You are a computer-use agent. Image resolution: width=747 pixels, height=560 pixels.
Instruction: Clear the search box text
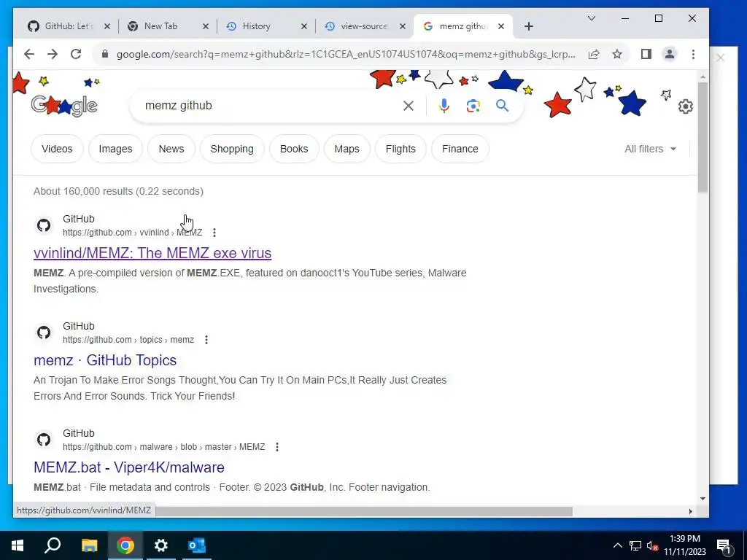[x=409, y=106]
